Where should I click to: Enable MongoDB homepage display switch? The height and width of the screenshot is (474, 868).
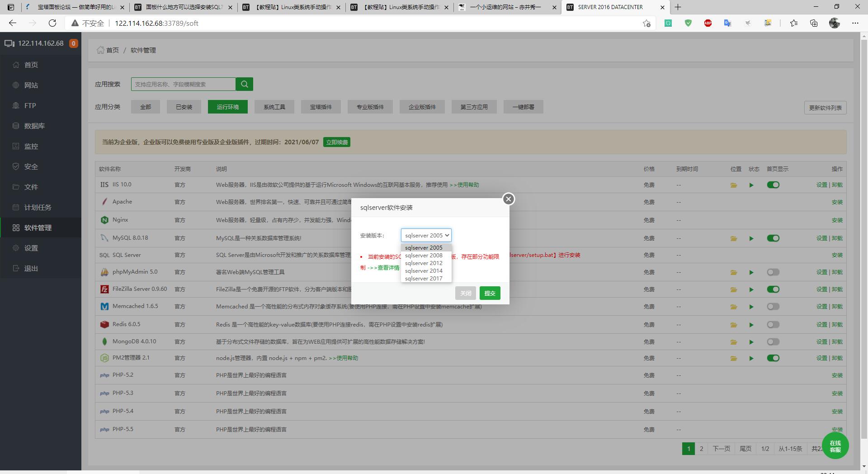[773, 342]
